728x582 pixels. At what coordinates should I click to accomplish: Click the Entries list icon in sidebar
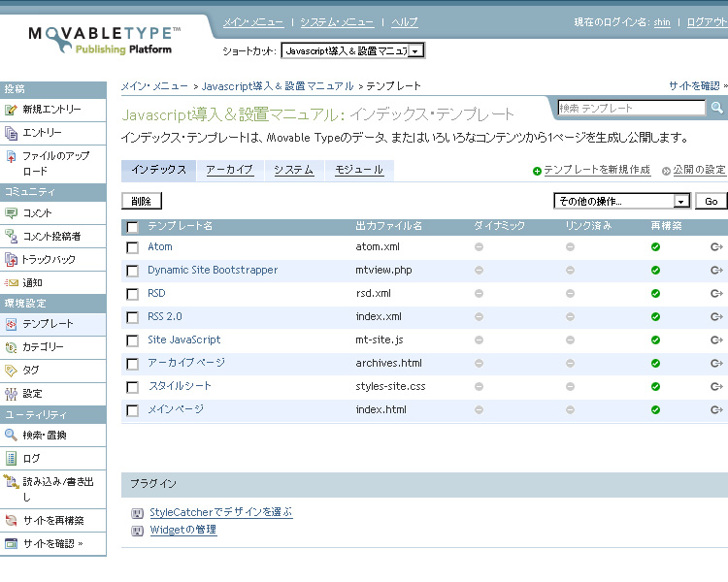[x=11, y=133]
